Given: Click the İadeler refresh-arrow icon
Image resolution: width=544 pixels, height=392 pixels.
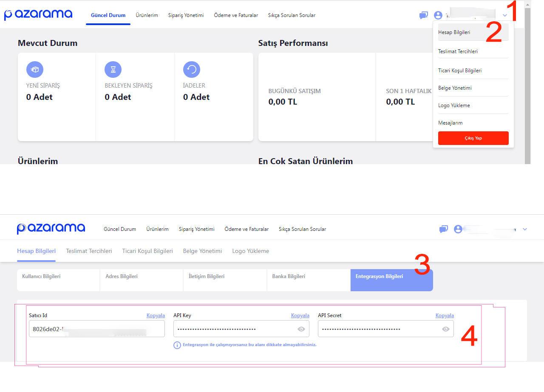Looking at the screenshot, I should 192,69.
